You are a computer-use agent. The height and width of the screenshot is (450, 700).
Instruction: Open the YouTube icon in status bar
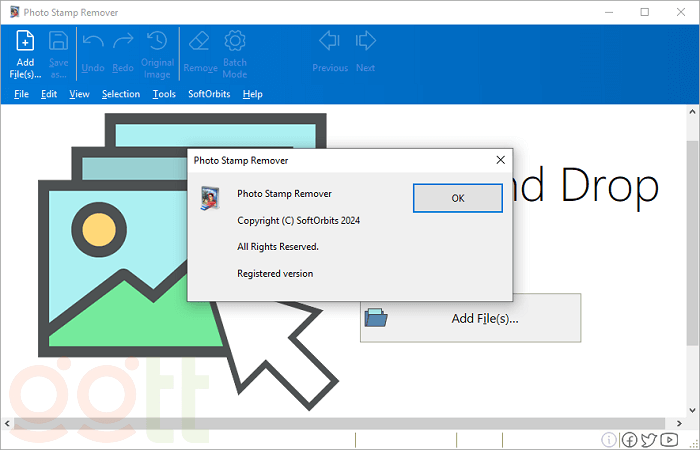click(x=668, y=440)
